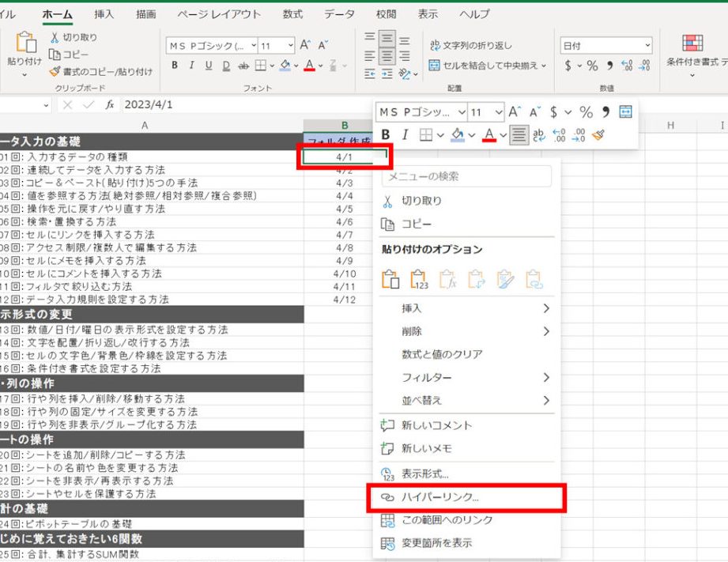Image resolution: width=728 pixels, height=562 pixels.
Task: Click mini toolbar Italic button
Action: (x=405, y=134)
